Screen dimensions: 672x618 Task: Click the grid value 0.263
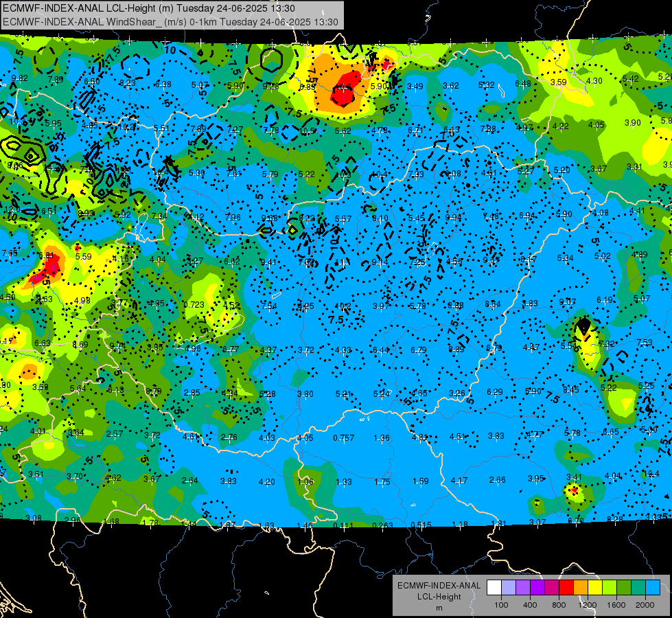[383, 525]
